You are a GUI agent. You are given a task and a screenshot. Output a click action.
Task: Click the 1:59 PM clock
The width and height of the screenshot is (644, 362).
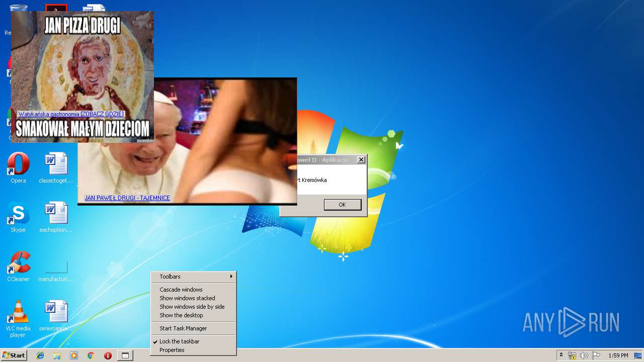tap(618, 355)
